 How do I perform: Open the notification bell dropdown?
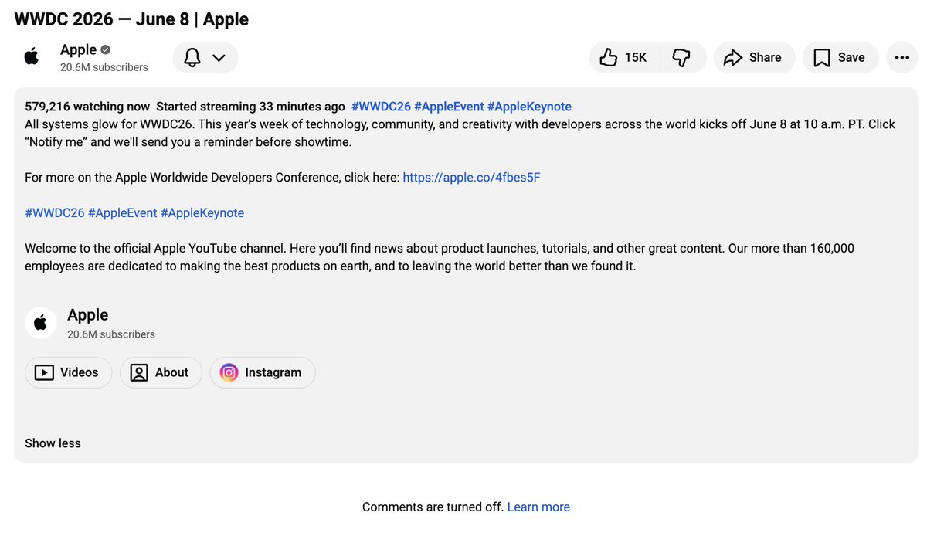(205, 58)
